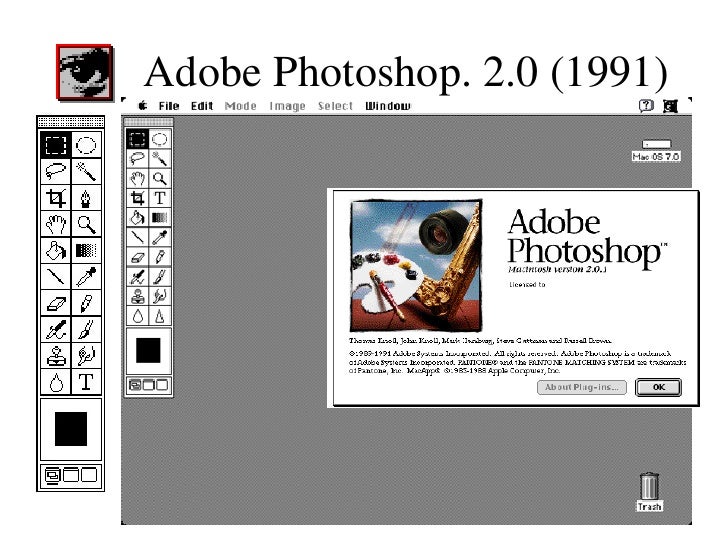Choose the Eyedropper in the enlarged toolbox
This screenshot has height=546, width=728.
[86, 277]
